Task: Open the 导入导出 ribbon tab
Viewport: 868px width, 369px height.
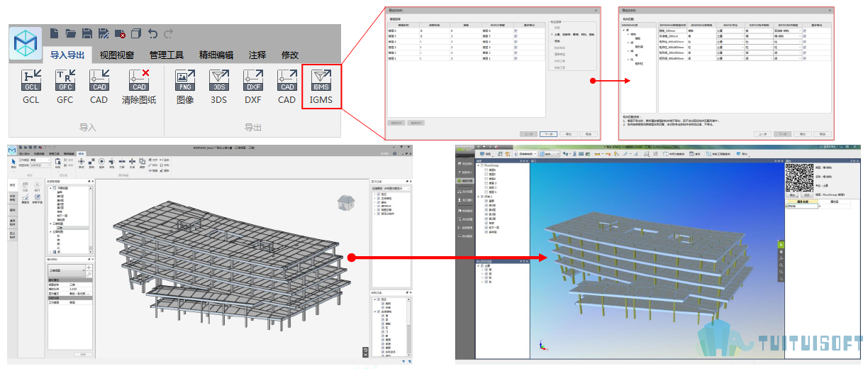Action: (x=67, y=55)
